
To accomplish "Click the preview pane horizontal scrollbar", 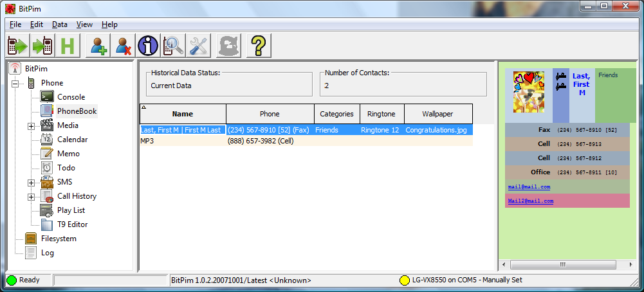I will (567, 265).
